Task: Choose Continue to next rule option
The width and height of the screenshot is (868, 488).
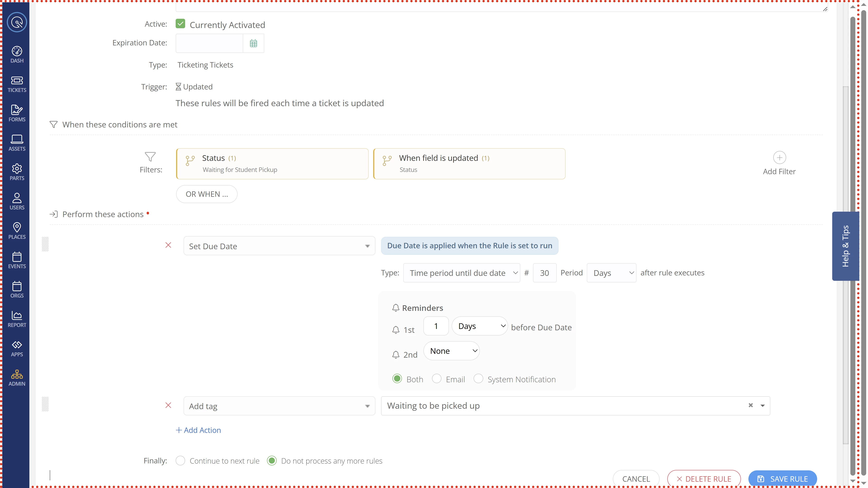Action: (180, 460)
